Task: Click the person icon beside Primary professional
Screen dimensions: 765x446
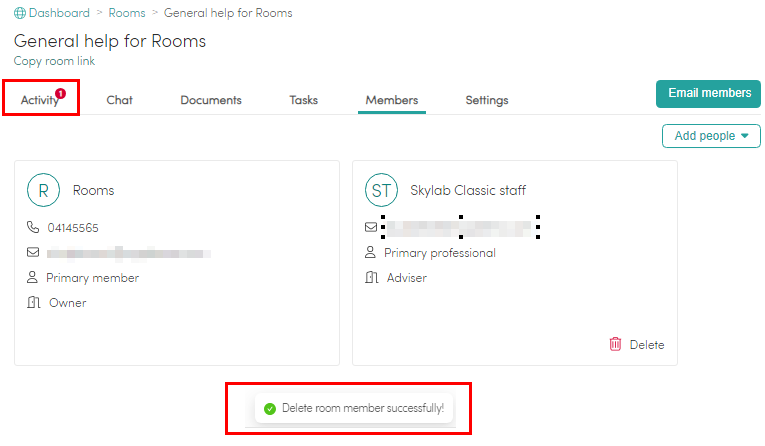Action: (370, 252)
